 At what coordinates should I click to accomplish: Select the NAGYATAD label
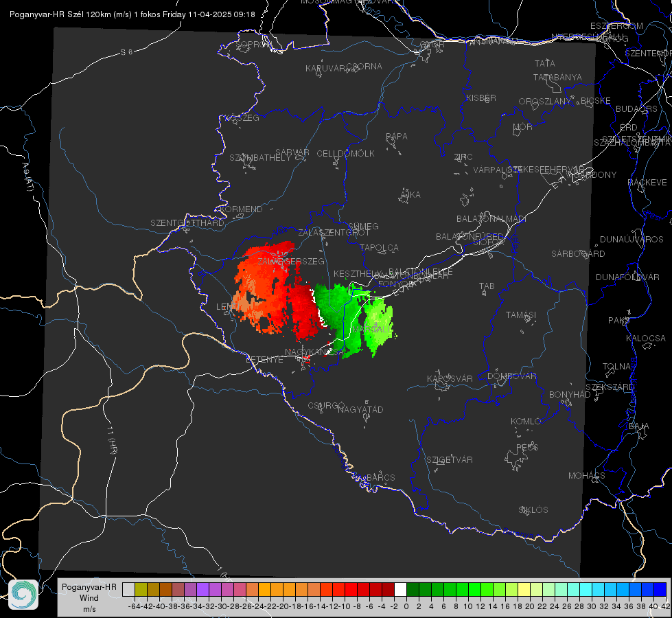pos(360,409)
